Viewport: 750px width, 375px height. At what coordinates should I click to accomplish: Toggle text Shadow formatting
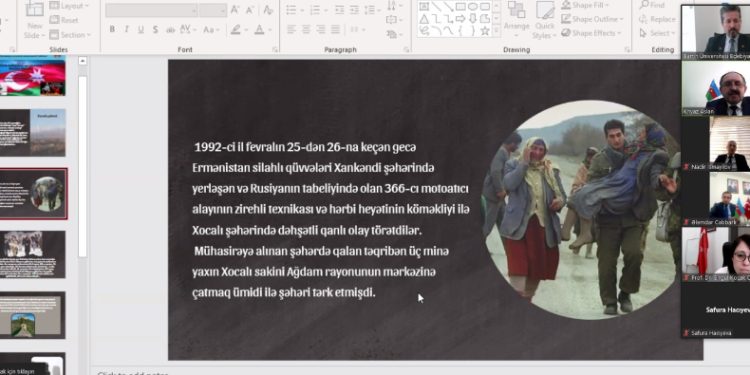coord(155,30)
